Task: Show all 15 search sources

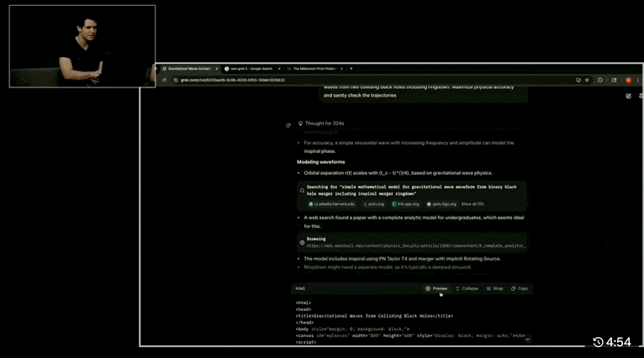Action: [x=472, y=203]
